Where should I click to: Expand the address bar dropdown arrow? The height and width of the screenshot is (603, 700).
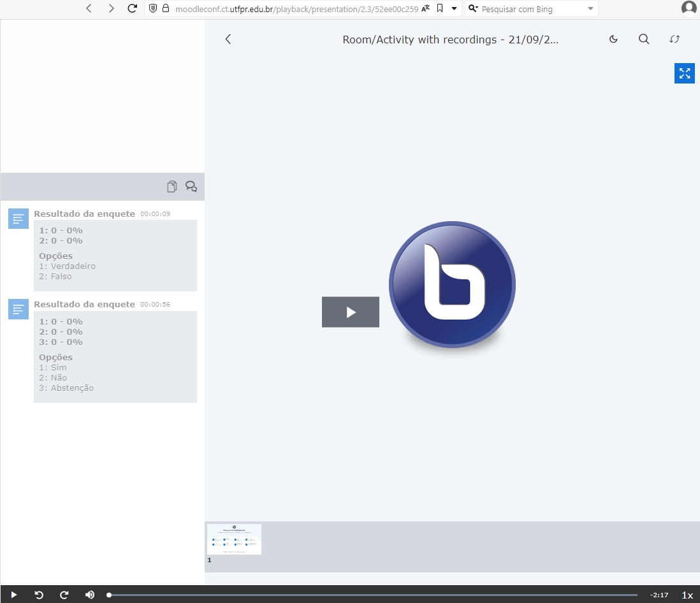(454, 8)
